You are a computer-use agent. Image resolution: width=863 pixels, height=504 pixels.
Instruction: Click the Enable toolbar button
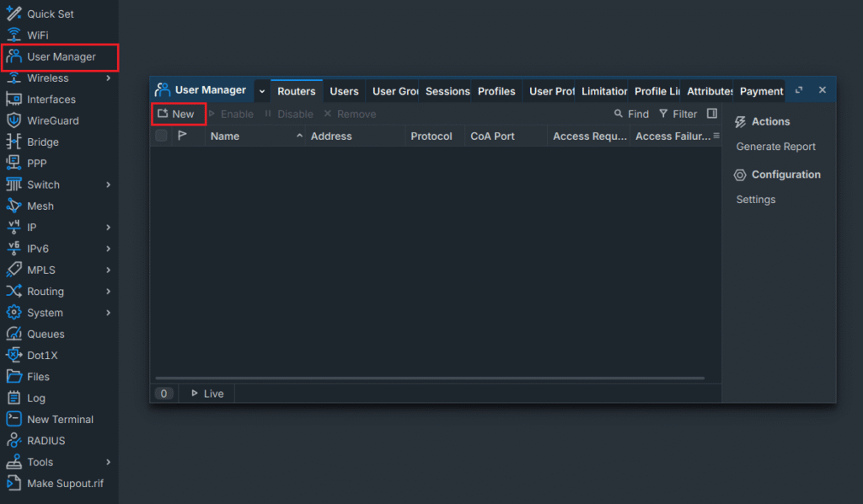[231, 114]
